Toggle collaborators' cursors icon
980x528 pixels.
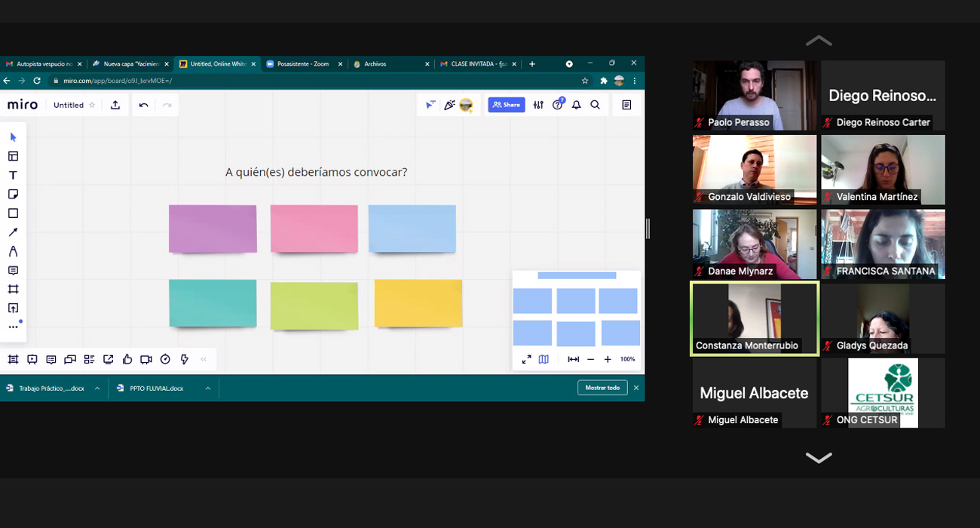click(430, 105)
